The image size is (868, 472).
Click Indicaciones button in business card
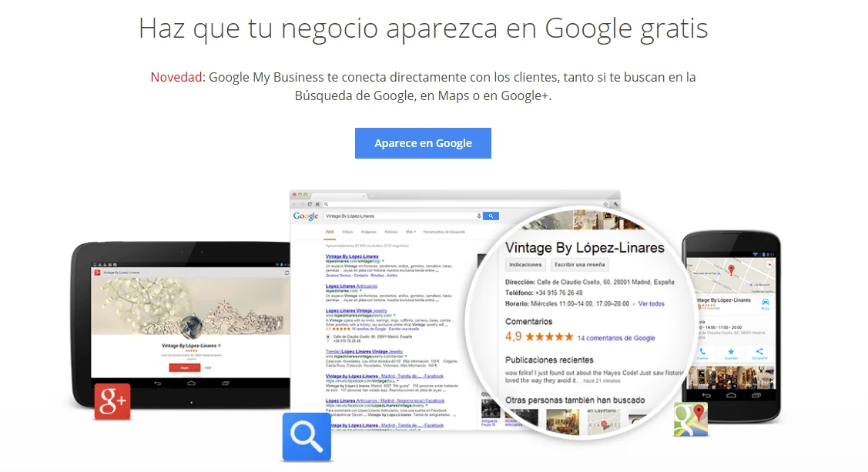click(x=525, y=265)
